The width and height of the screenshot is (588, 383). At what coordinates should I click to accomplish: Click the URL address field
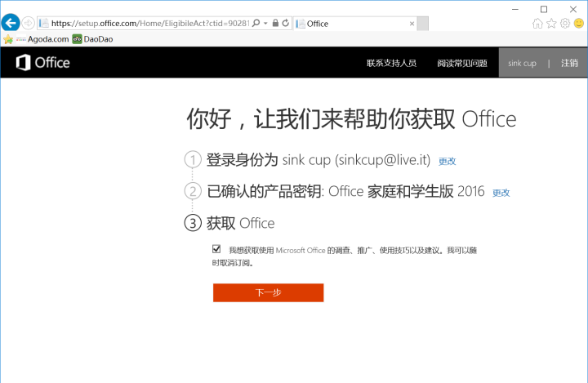point(150,23)
